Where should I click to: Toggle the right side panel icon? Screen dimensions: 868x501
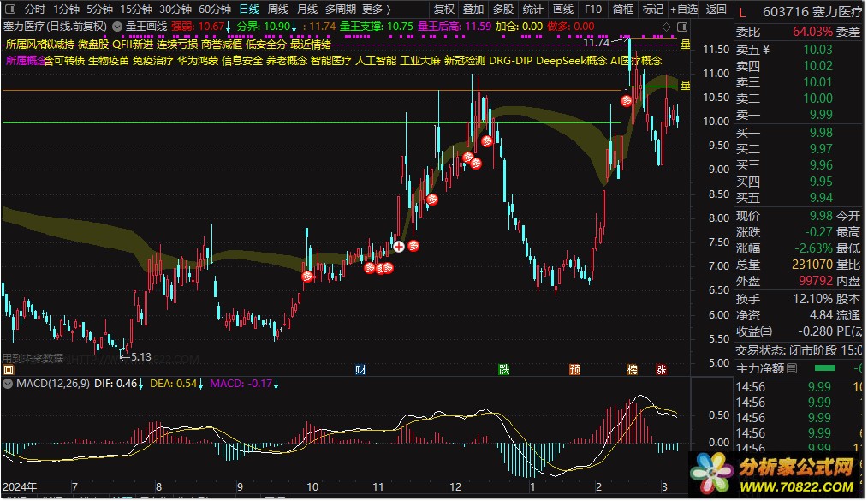point(682,27)
